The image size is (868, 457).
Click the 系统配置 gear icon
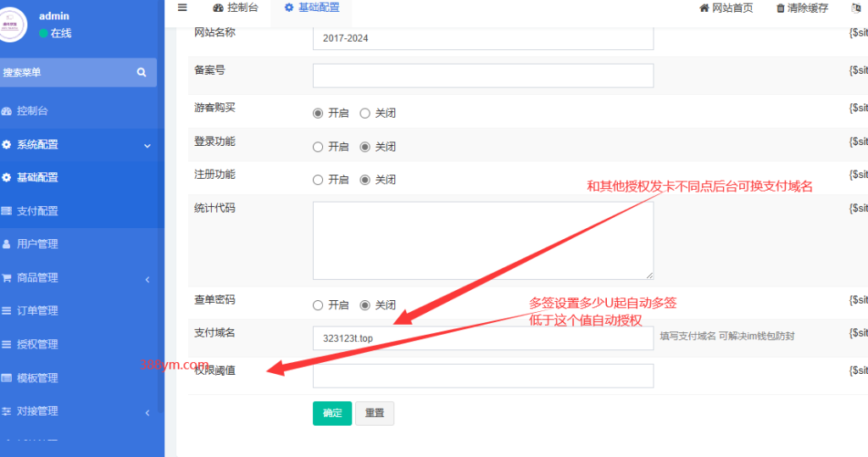tap(7, 145)
